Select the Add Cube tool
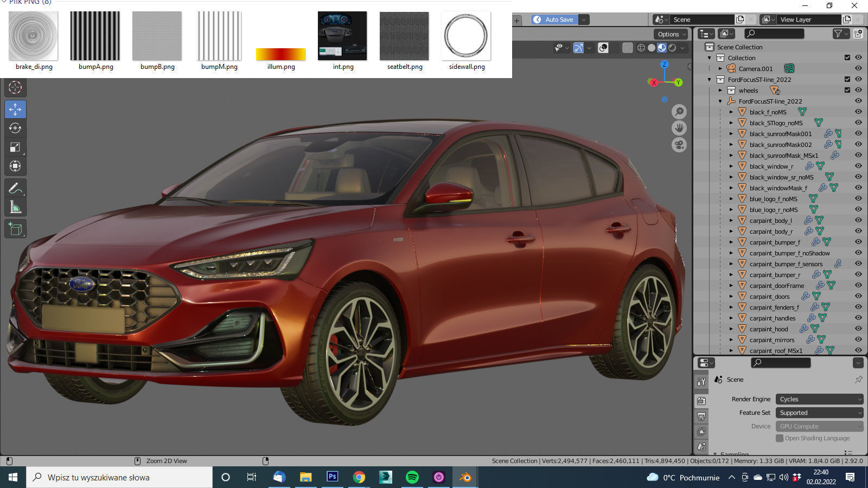 (15, 229)
